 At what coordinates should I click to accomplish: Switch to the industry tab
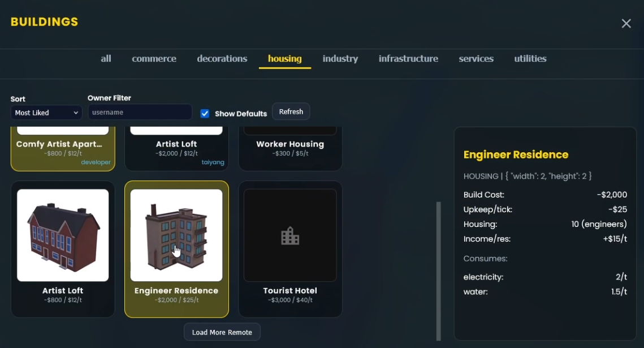pos(340,58)
